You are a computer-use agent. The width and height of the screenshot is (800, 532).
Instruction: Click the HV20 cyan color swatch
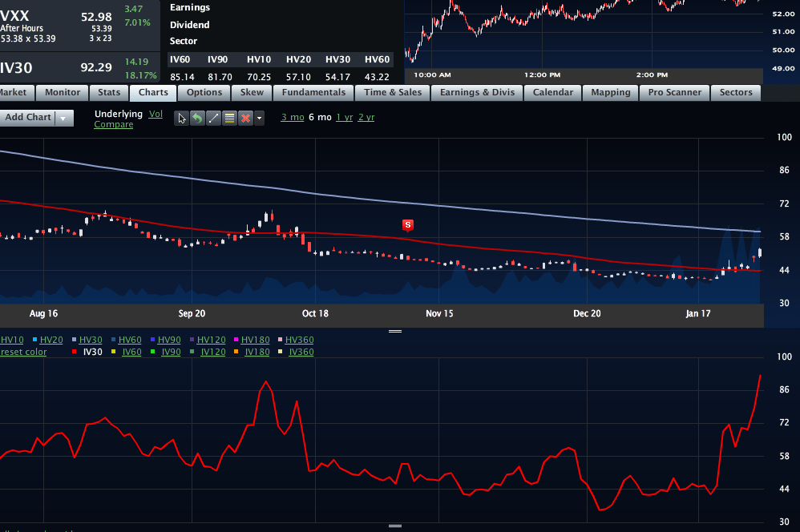click(34, 340)
